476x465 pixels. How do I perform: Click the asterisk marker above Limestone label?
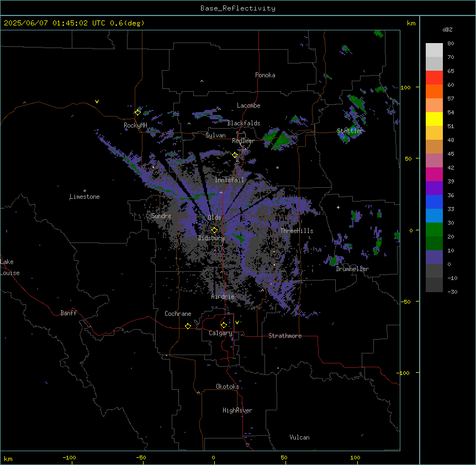pyautogui.click(x=84, y=191)
